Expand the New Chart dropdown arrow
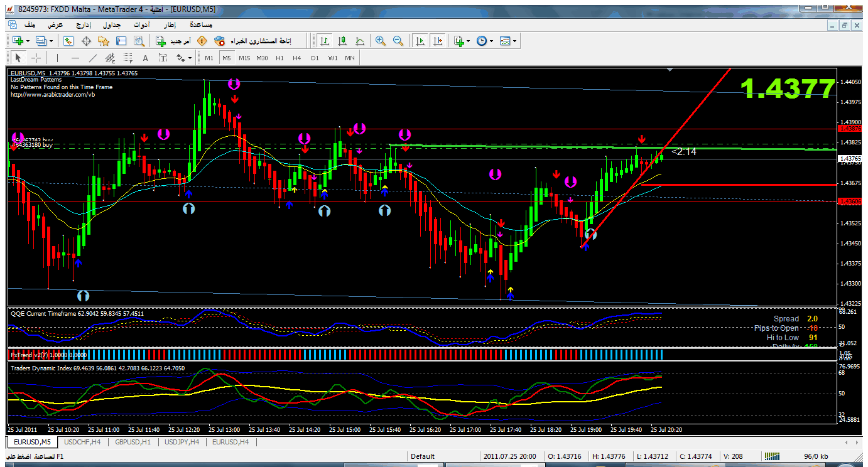This screenshot has width=868, height=467. (x=28, y=41)
